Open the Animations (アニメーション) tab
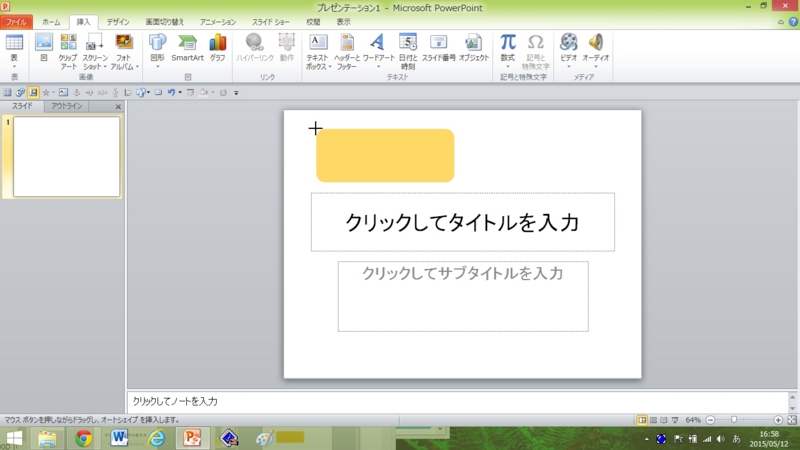 (x=218, y=22)
